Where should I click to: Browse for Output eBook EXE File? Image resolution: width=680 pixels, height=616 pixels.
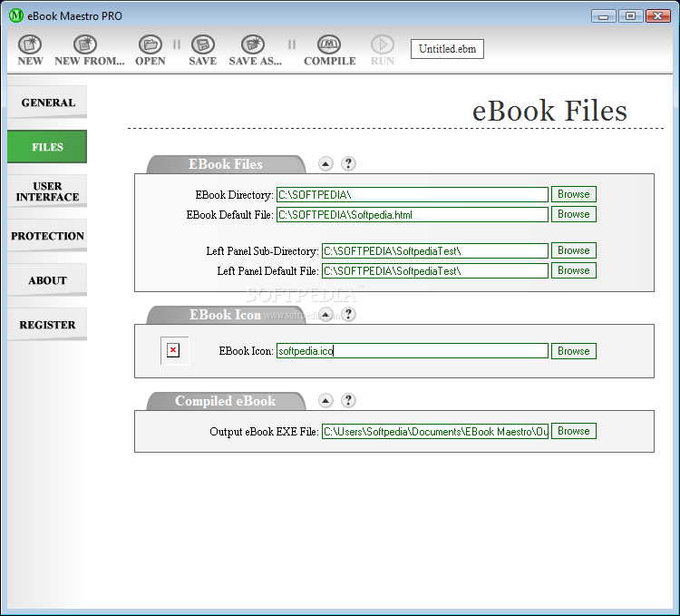click(574, 431)
